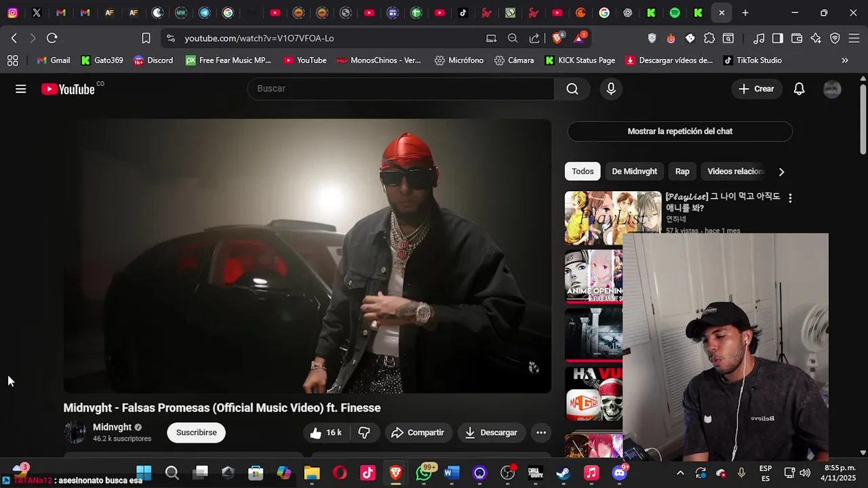
Task: Select the De Midnvght filter chip
Action: [x=634, y=171]
